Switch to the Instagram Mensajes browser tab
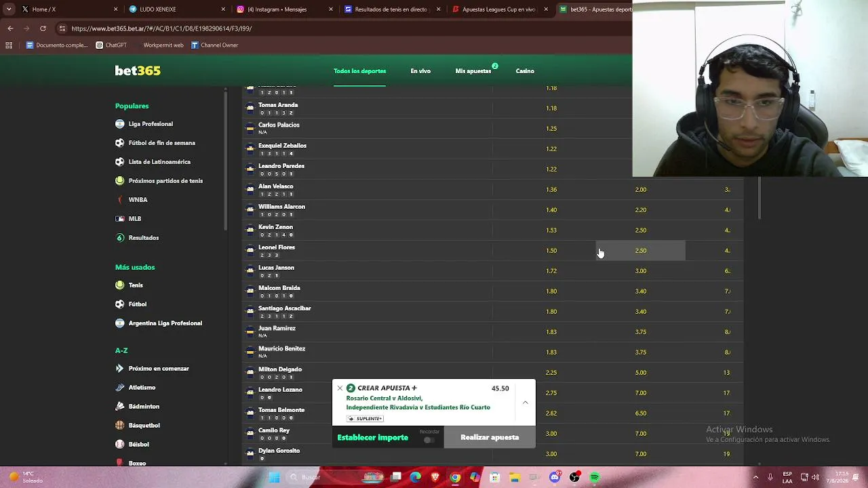Viewport: 868px width, 488px height. 284,9
